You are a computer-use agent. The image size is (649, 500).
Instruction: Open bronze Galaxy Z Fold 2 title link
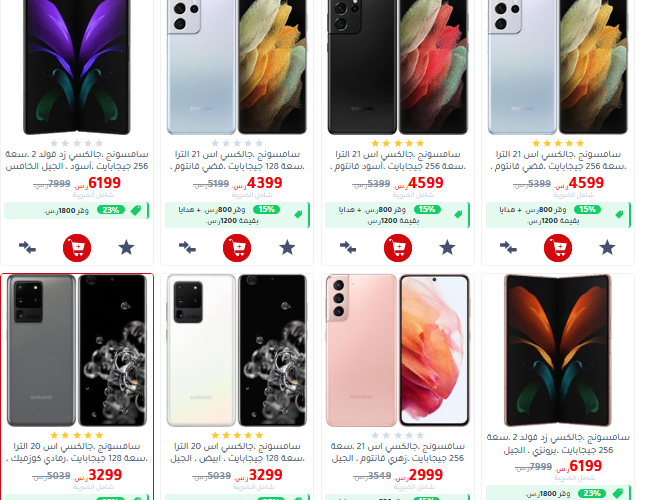tap(558, 444)
